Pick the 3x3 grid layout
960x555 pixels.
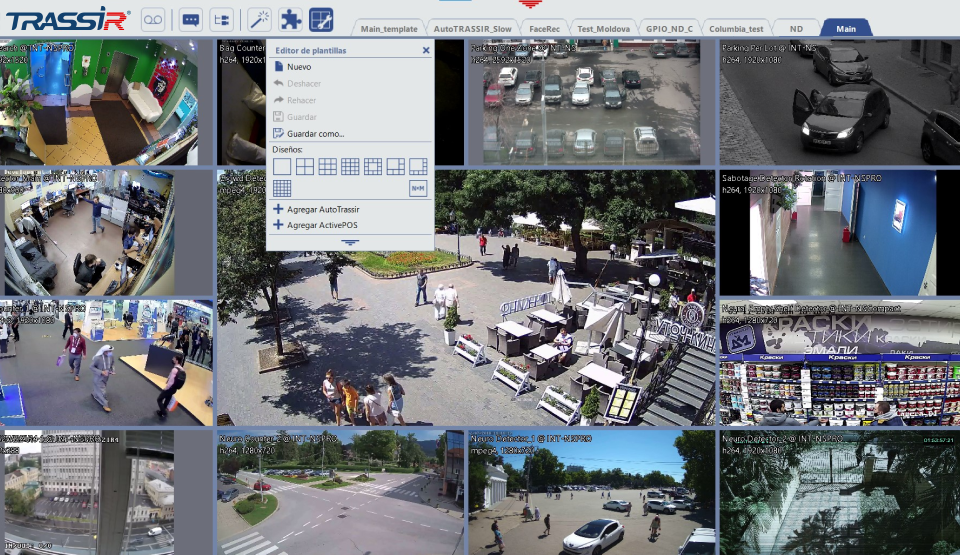[x=327, y=166]
